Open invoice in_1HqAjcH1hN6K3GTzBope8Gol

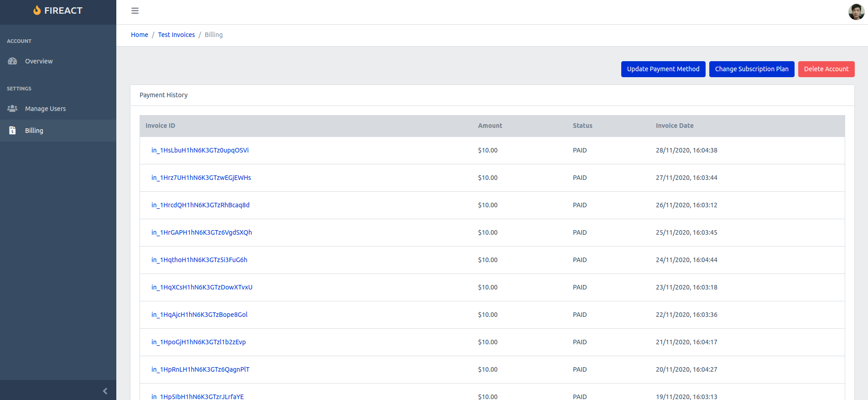click(x=199, y=315)
